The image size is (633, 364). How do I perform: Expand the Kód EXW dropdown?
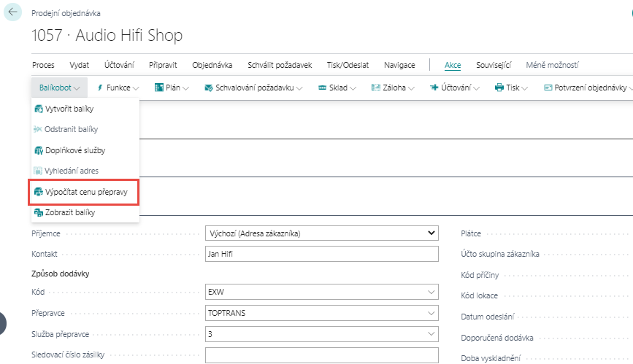coord(430,293)
